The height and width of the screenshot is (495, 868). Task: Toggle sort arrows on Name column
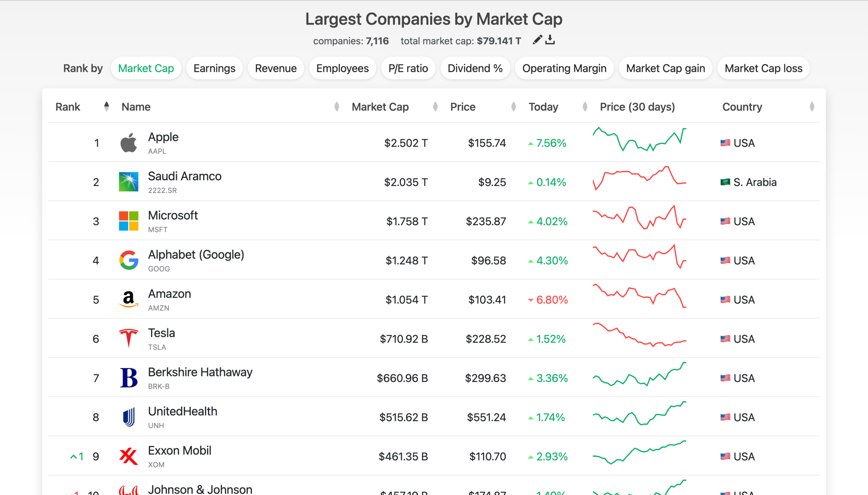[336, 107]
